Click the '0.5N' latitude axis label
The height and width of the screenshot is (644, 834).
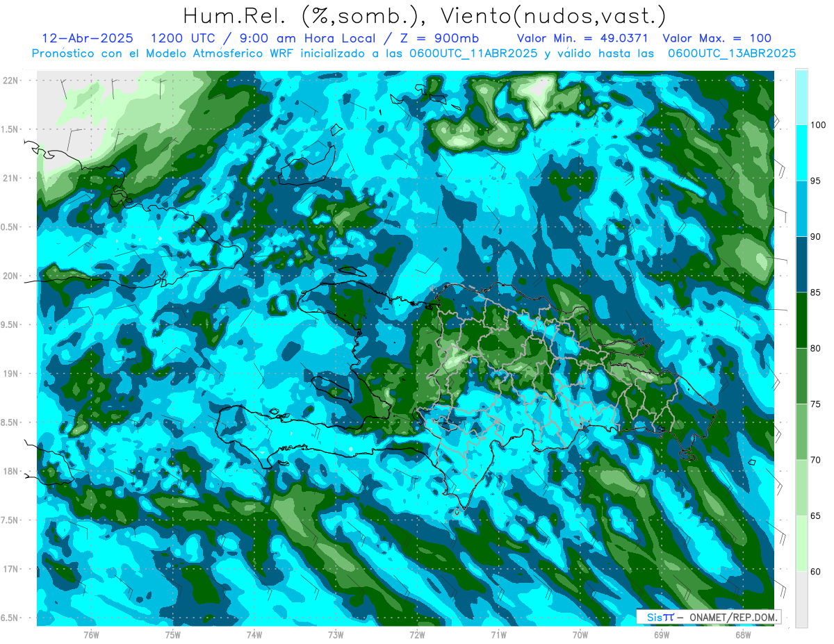10,227
